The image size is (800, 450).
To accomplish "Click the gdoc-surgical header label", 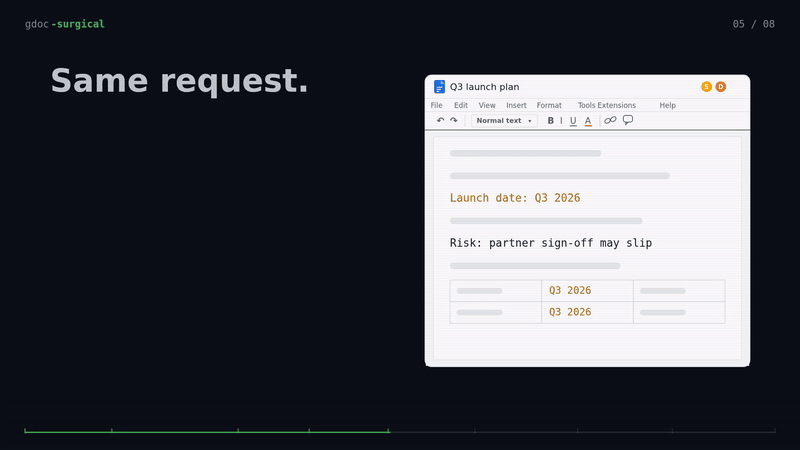I will [x=65, y=24].
